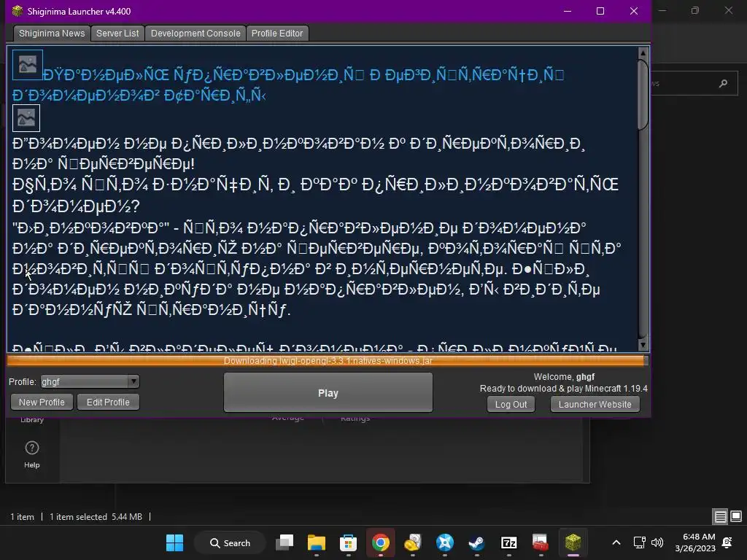Click the '1 item selected 5.44 MB' status text
The width and height of the screenshot is (747, 560).
(x=96, y=517)
